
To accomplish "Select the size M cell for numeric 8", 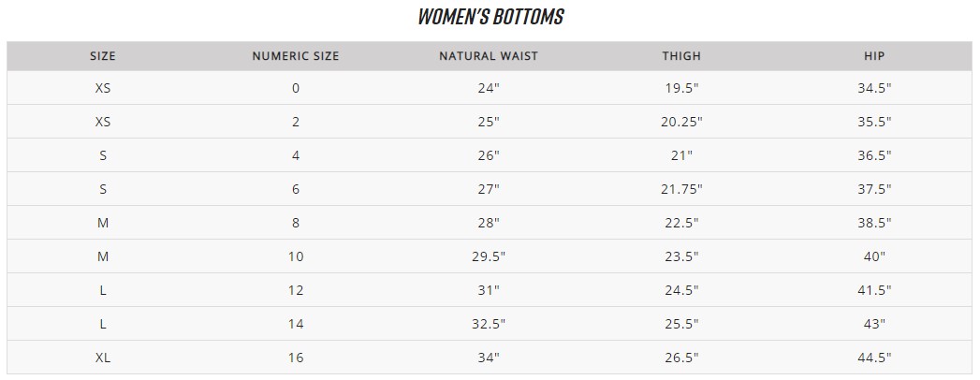I will [103, 223].
